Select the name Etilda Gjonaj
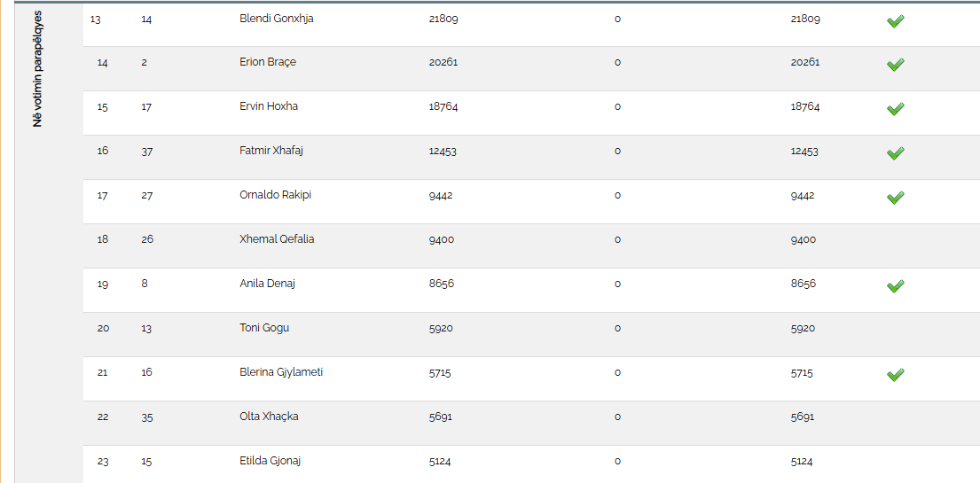 [x=270, y=461]
